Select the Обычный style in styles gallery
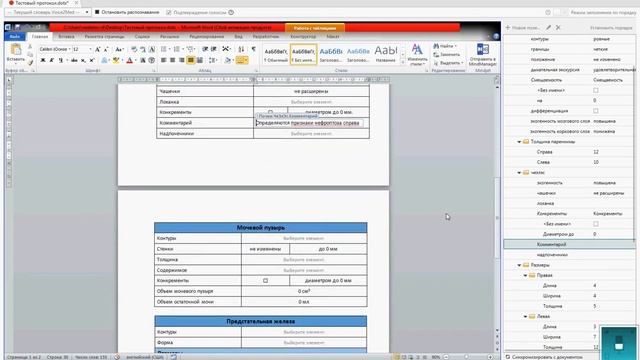 point(276,55)
